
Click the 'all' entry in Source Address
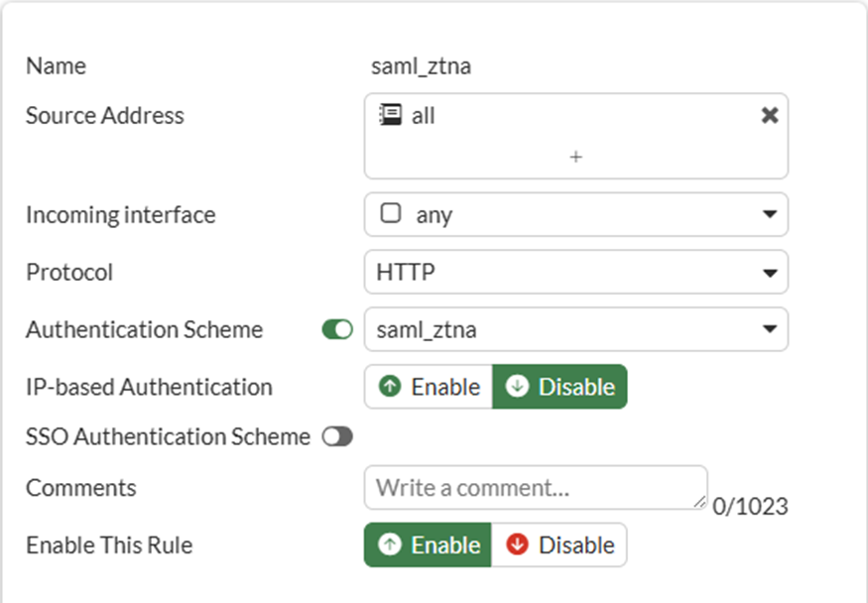tap(424, 116)
